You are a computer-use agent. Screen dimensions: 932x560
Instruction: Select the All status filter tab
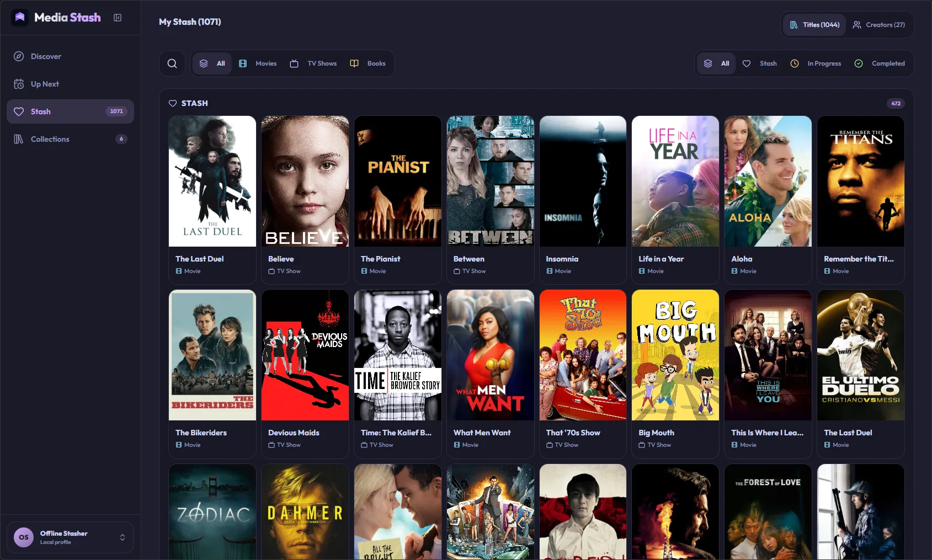[716, 63]
